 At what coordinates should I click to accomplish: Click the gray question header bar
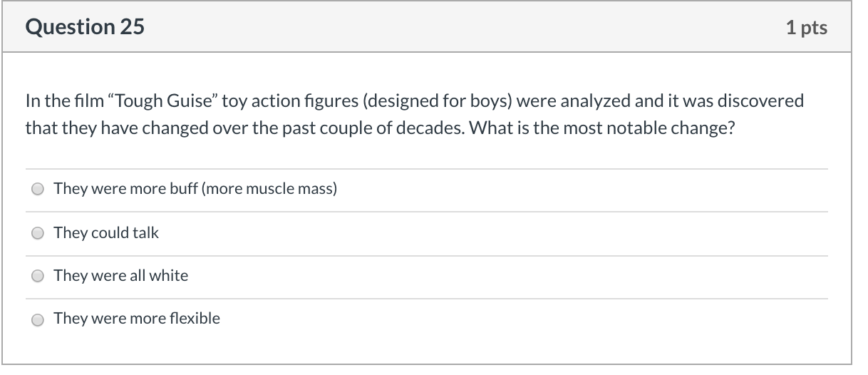tap(426, 26)
